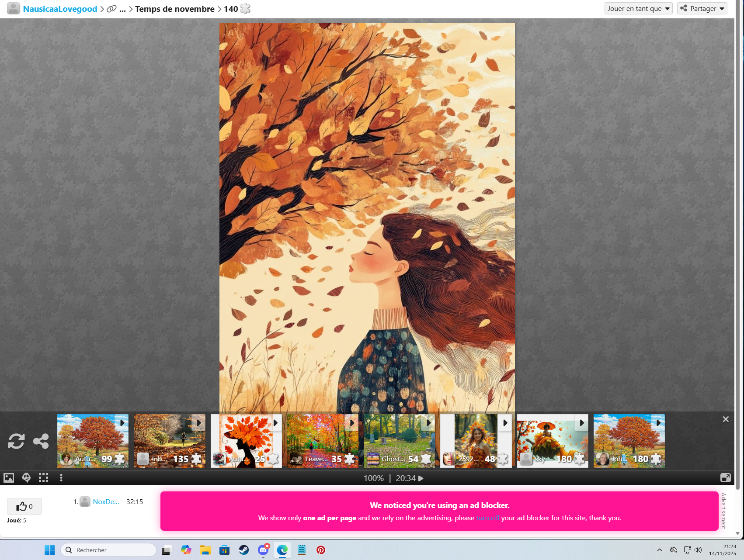Open the Inb... 135-piece puzzle thumbnail
This screenshot has width=744, height=560.
click(x=170, y=441)
